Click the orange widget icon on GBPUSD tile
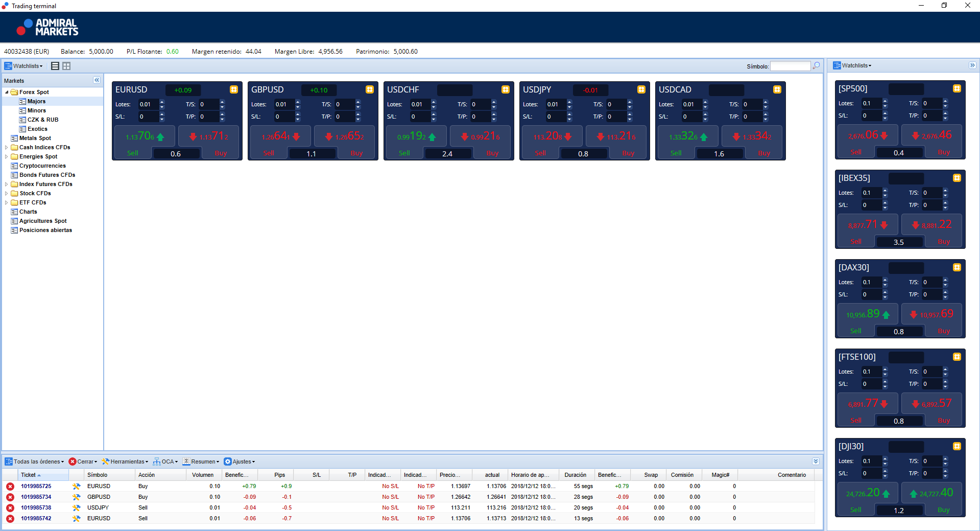Viewport: 980px width, 531px height. pos(370,89)
